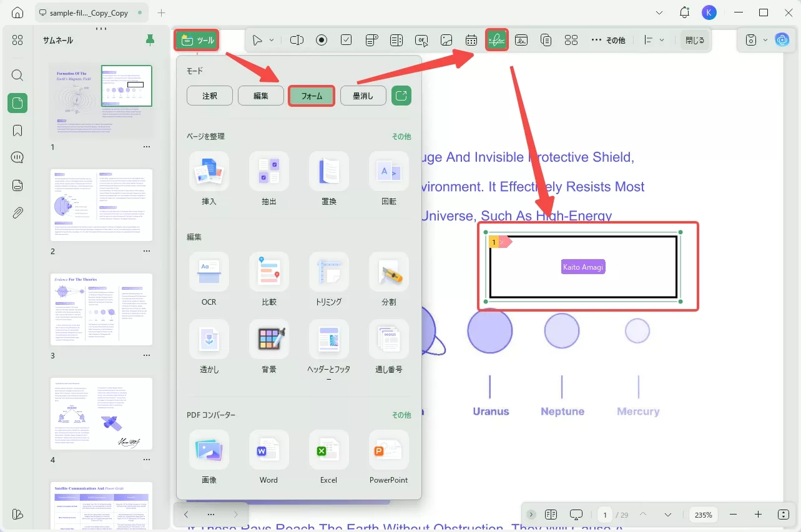
Task: Open the 挿入 insert page tool
Action: coord(209,178)
